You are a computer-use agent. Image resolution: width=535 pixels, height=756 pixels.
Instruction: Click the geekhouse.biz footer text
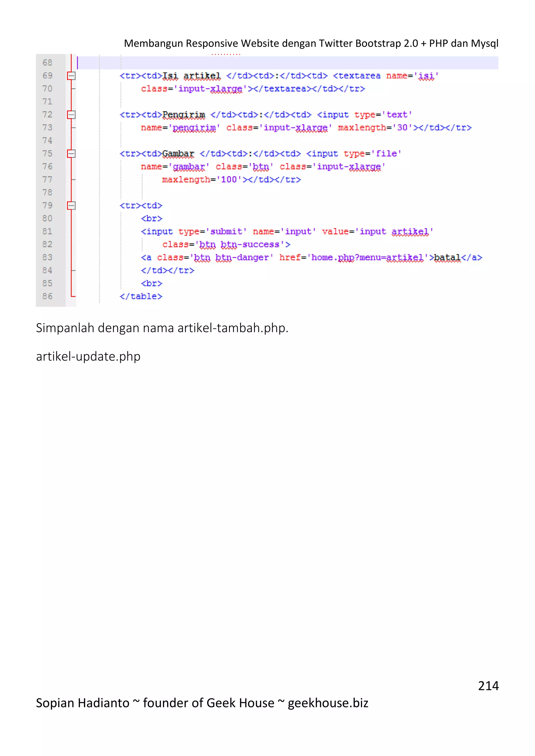pyautogui.click(x=328, y=703)
